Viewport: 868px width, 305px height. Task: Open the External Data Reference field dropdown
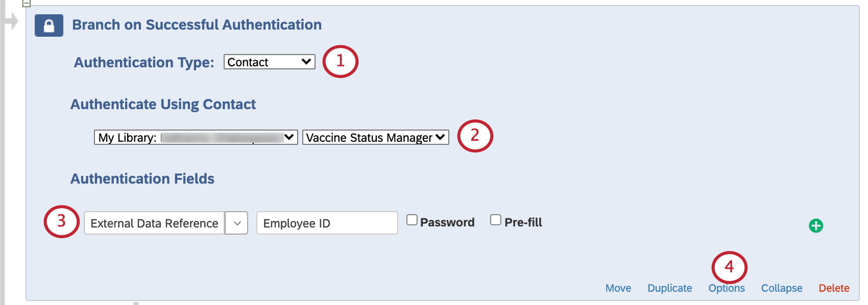pyautogui.click(x=154, y=223)
